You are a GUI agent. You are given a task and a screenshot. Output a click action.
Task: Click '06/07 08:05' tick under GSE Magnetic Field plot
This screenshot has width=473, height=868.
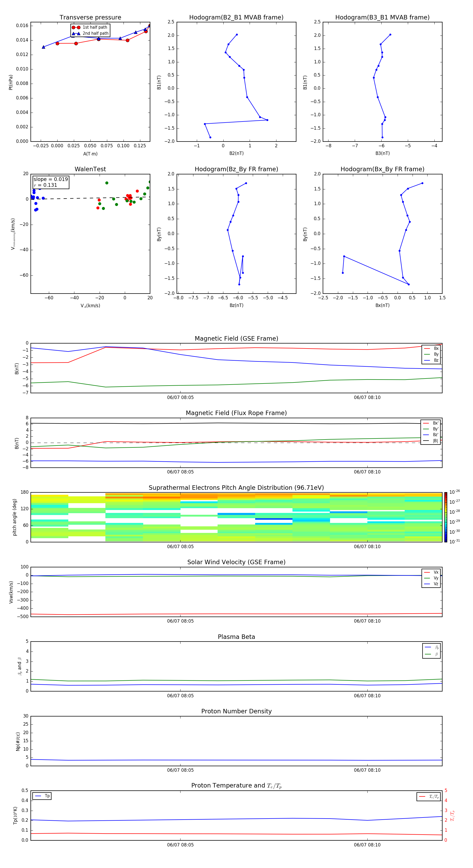(181, 398)
